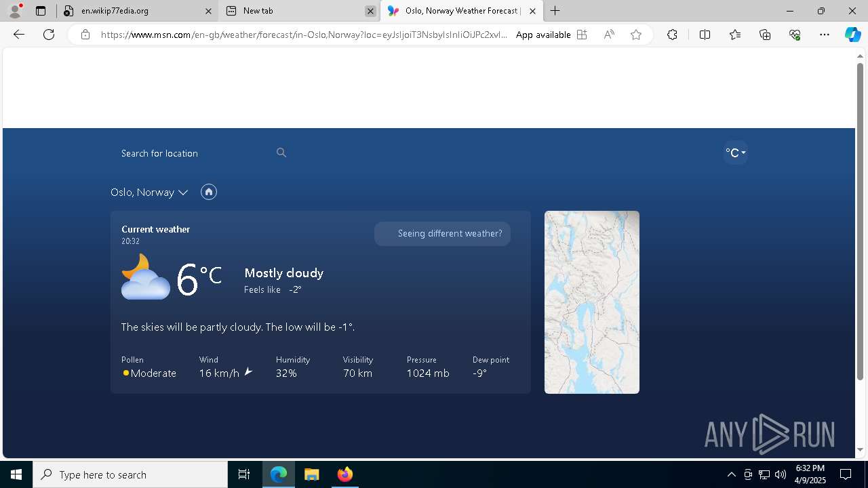The image size is (868, 488).
Task: Open the volume control tray icon
Action: tap(781, 474)
